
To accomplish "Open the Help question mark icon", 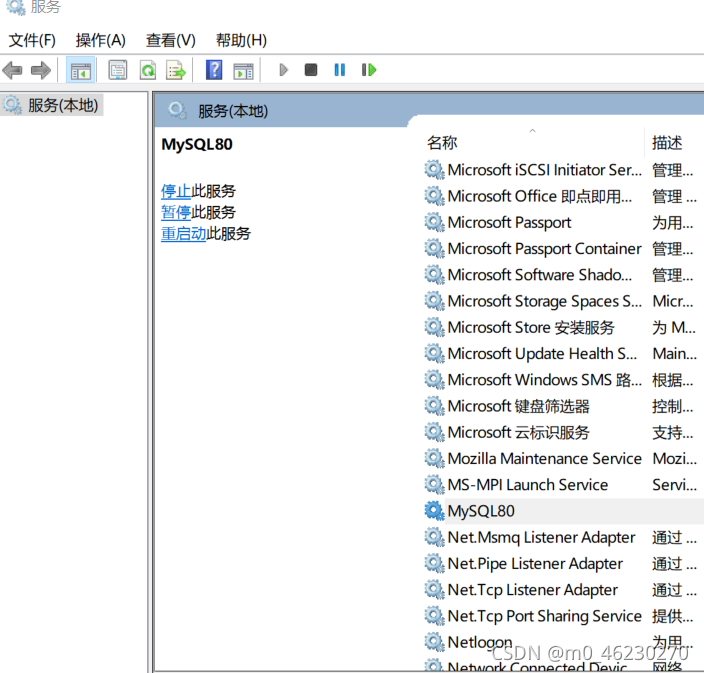I will pyautogui.click(x=214, y=70).
